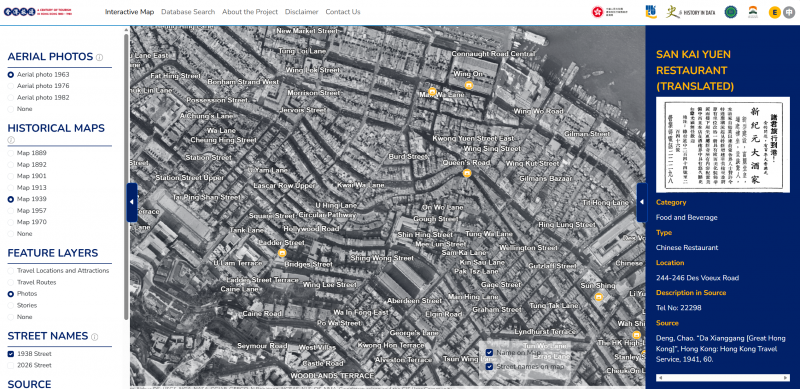The image size is (800, 389).
Task: Click the blue and yellow university crest logo
Action: (651, 11)
